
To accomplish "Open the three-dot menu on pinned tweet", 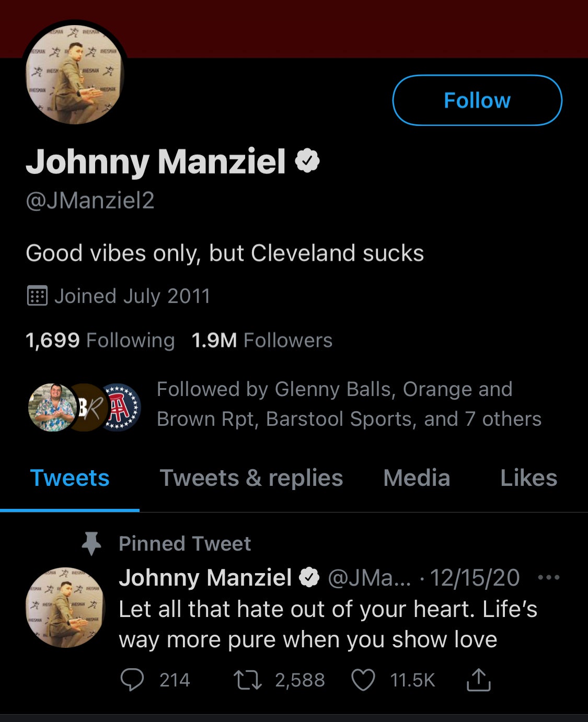I will [x=548, y=578].
